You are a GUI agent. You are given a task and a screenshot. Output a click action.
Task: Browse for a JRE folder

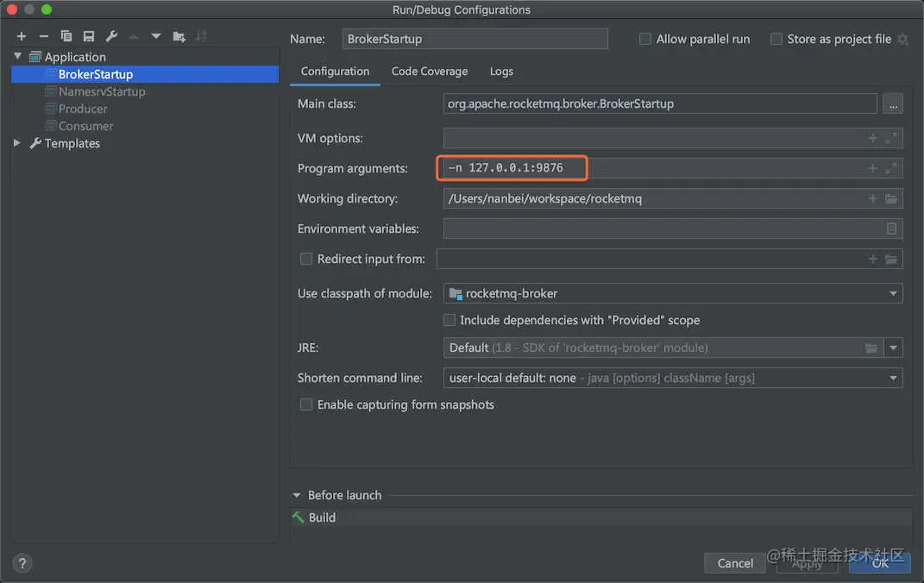coord(871,348)
